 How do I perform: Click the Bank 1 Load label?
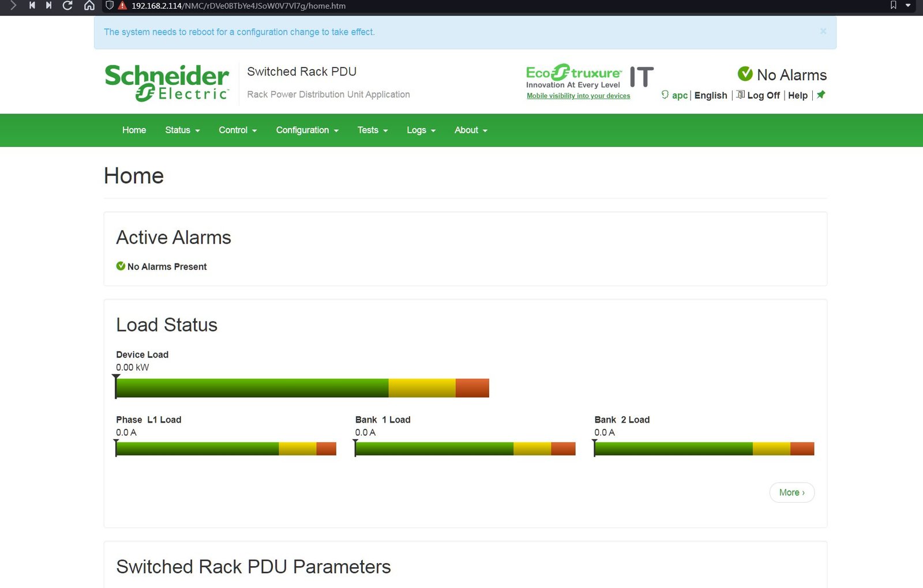(x=382, y=420)
